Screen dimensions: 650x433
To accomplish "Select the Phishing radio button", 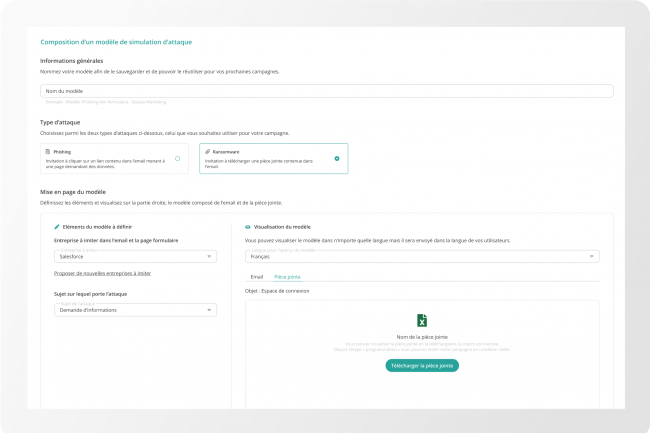I will click(177, 158).
